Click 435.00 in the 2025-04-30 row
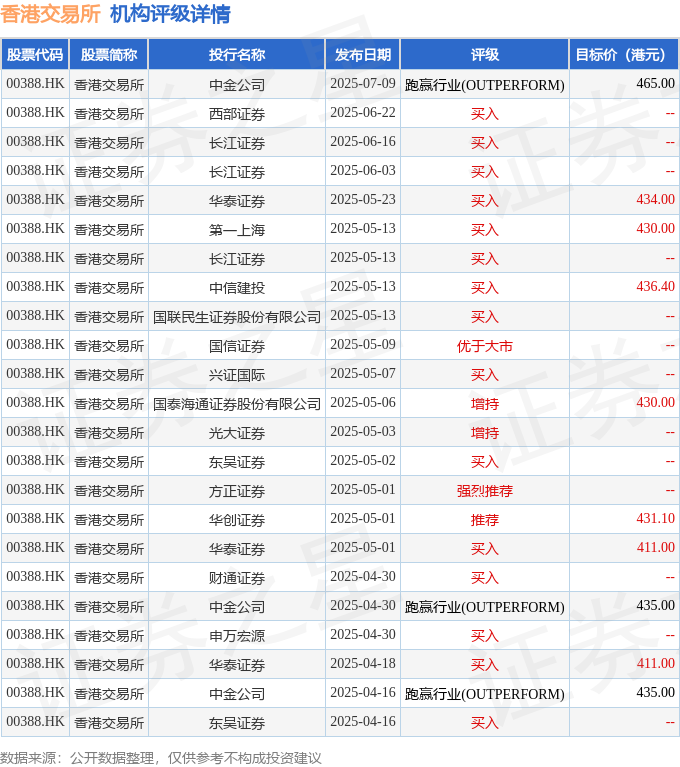This screenshot has height=767, width=680. 656,605
